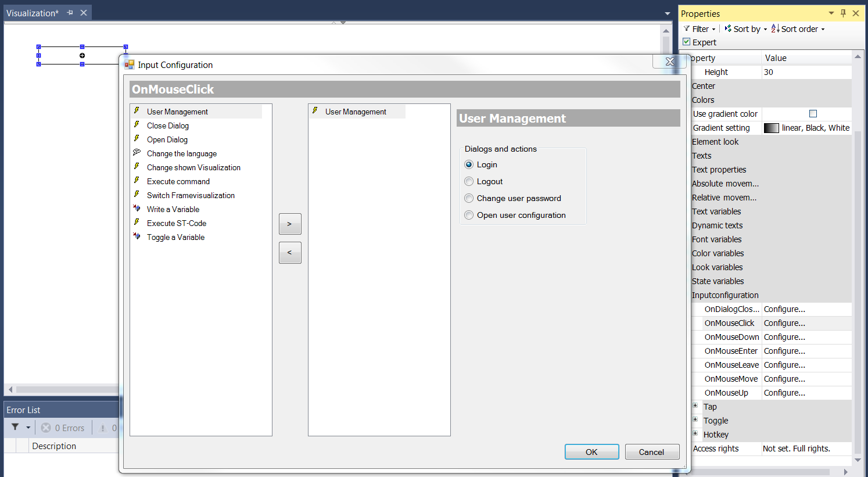Click the Switch Framevisualization icon
This screenshot has width=868, height=477.
(x=137, y=194)
